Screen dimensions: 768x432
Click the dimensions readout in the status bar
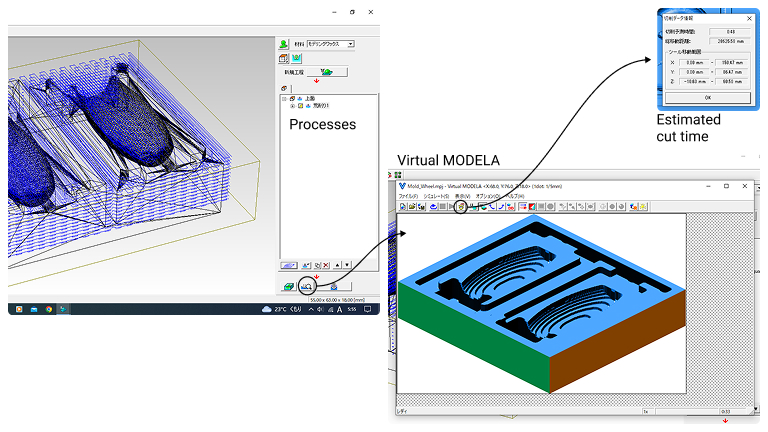pyautogui.click(x=337, y=300)
